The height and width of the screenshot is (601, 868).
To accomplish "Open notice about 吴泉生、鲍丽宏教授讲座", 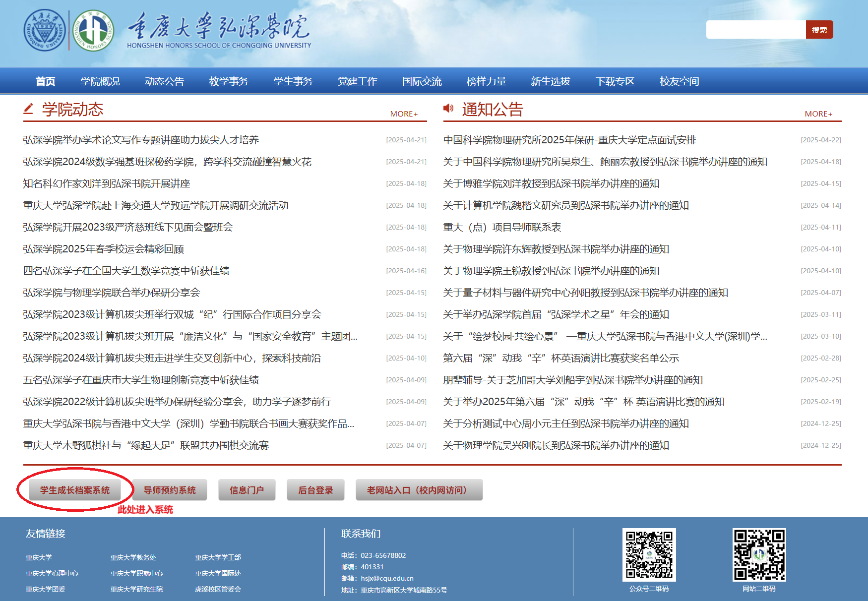I will [x=605, y=162].
